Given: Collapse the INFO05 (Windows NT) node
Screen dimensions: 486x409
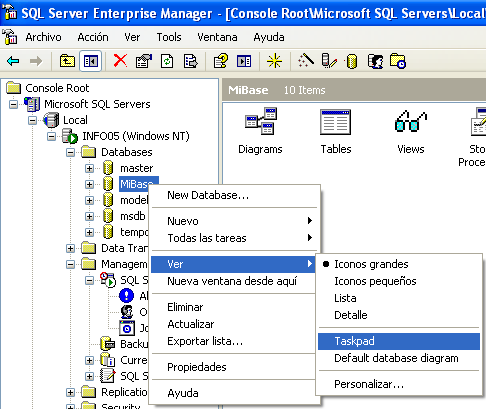Looking at the screenshot, I should (51, 136).
